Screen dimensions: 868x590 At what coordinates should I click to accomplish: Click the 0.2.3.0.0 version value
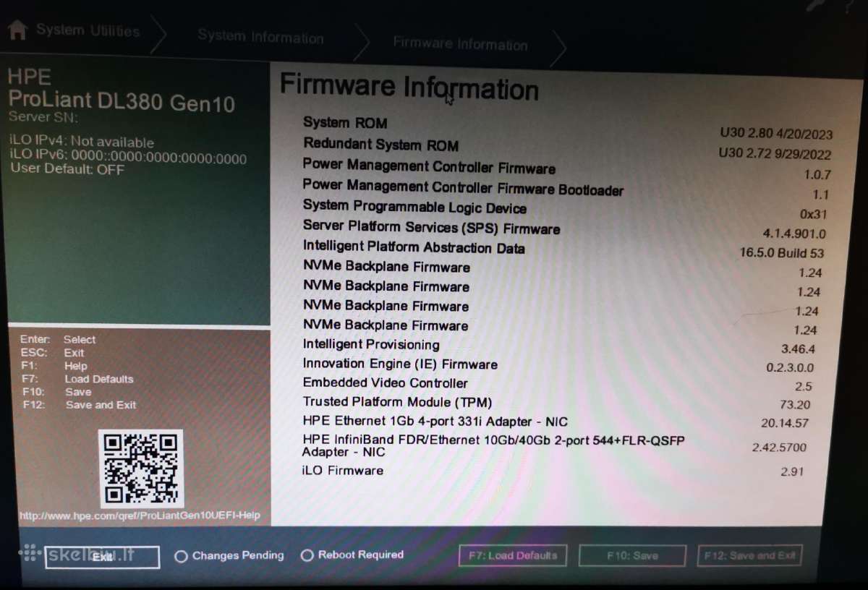click(x=790, y=367)
